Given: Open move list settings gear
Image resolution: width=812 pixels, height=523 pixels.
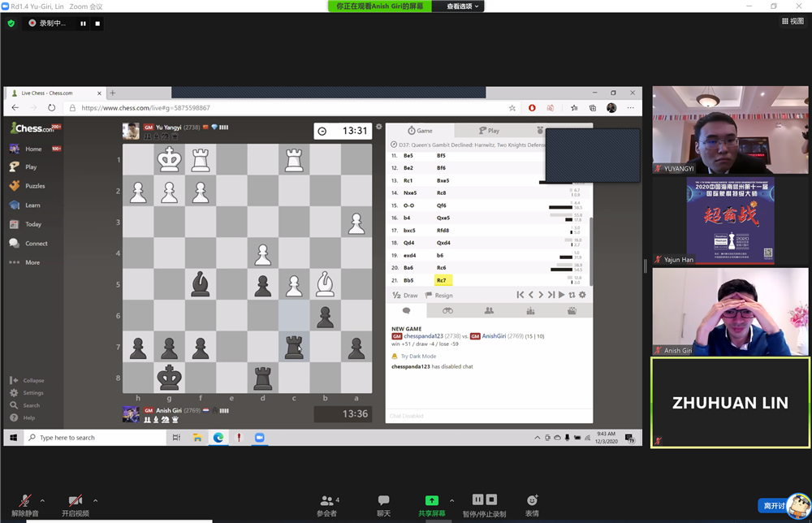Looking at the screenshot, I should pos(582,295).
